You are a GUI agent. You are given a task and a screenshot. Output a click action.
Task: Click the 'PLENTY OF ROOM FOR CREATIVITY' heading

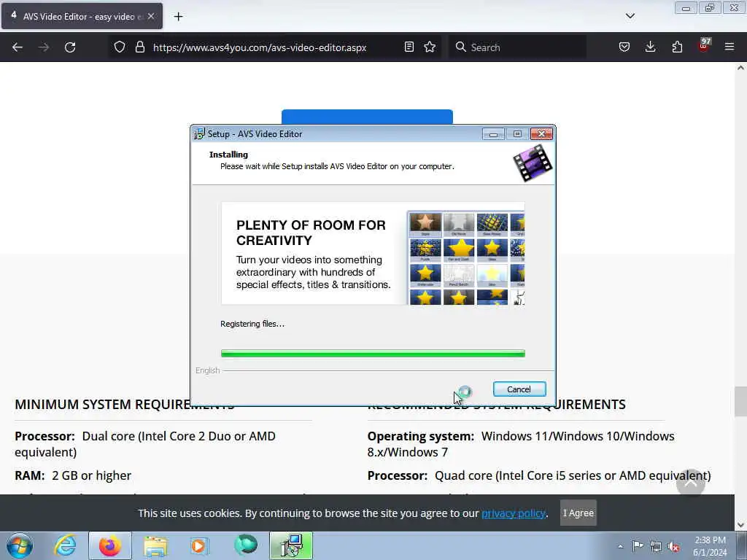tap(311, 233)
